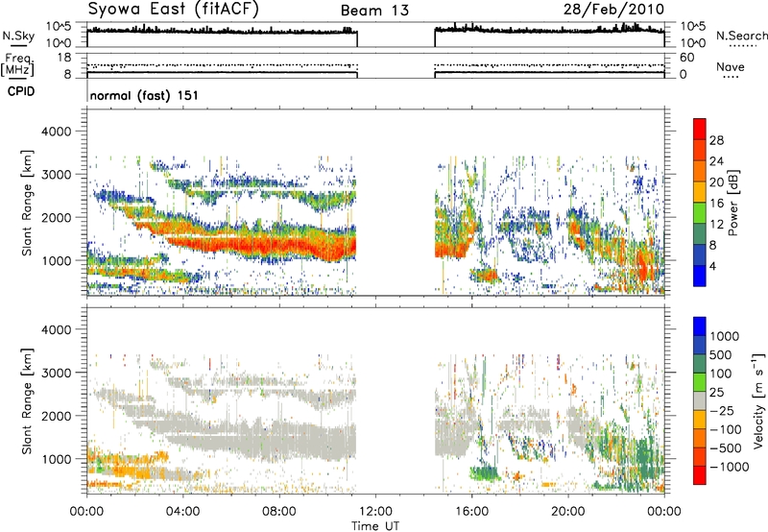Click the "60" Nave axis tick
Image resolution: width=768 pixels, height=532 pixels.
coord(686,58)
